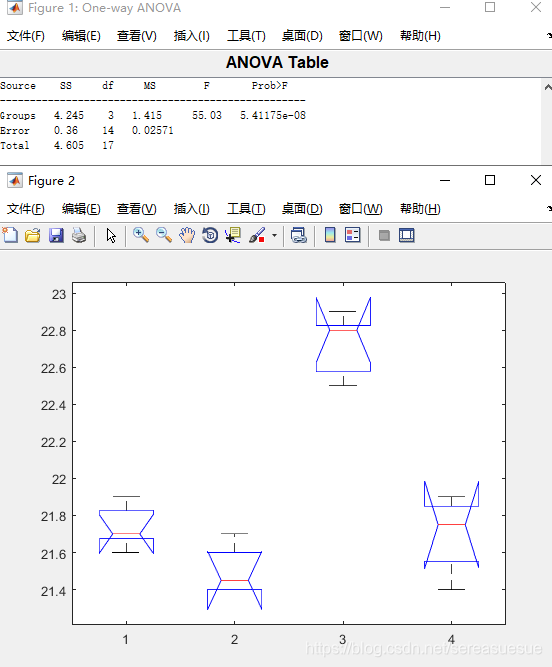
Task: Open 窗口(W) menu in Figure 2
Action: 360,209
